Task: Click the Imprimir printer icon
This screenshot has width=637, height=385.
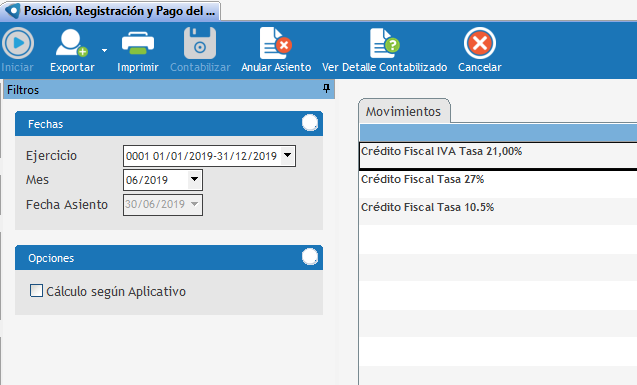Action: tap(138, 43)
